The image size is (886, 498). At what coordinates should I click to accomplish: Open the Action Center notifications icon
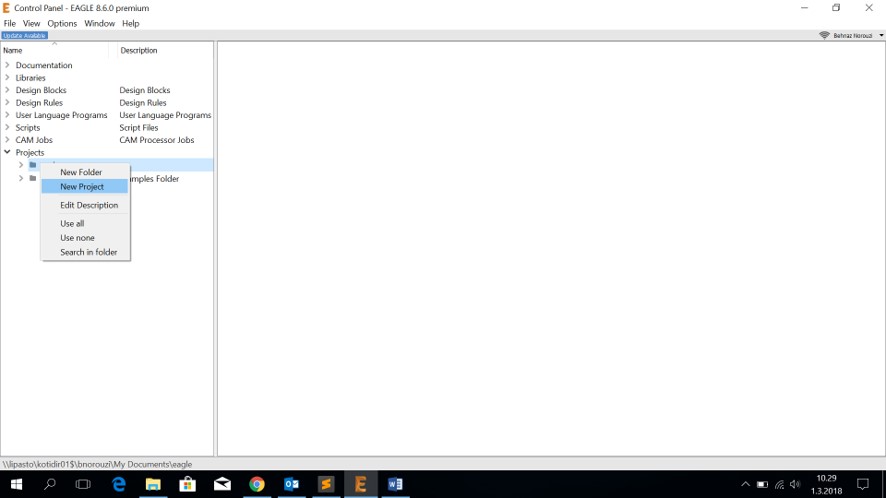863,484
